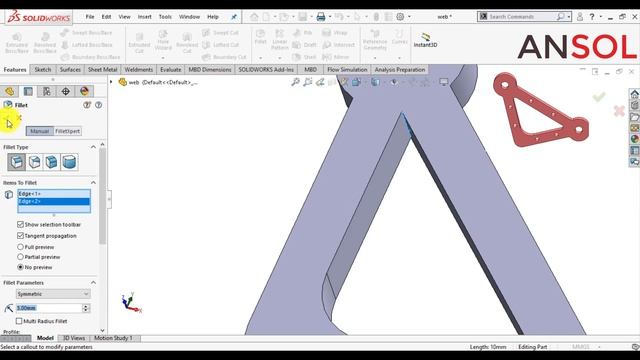Select Edge<1> in the items list

point(54,193)
